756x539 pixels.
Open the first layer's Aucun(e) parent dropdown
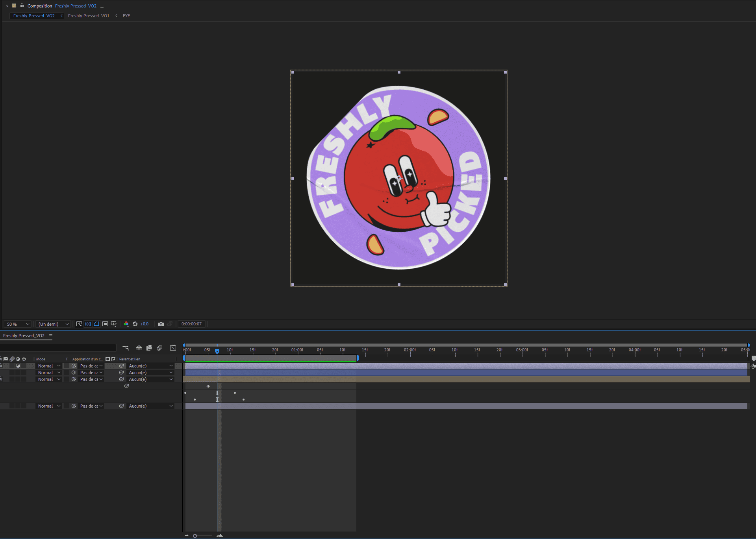(150, 366)
